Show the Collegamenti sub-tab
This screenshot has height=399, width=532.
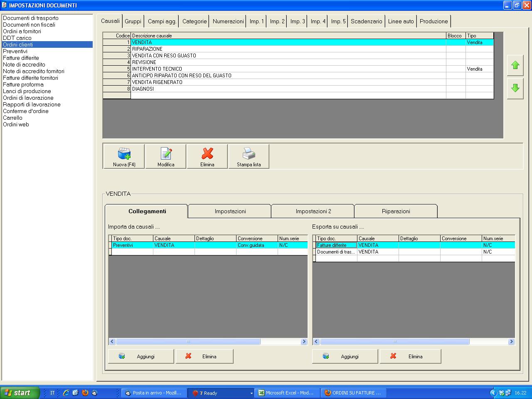[147, 211]
